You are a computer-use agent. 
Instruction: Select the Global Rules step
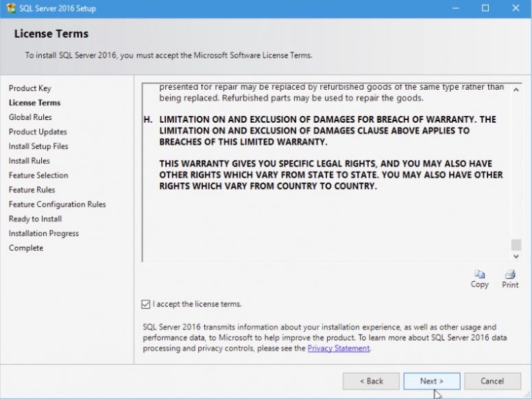pos(30,117)
